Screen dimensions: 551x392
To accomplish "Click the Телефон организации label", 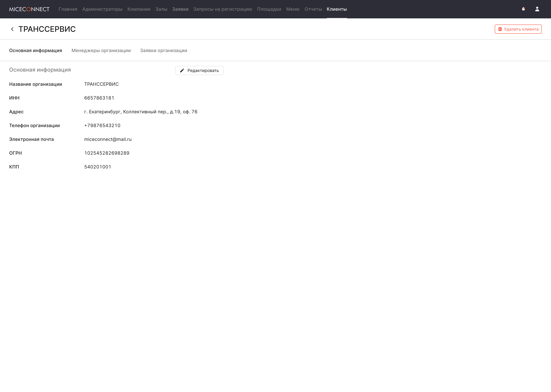I will click(x=34, y=126).
